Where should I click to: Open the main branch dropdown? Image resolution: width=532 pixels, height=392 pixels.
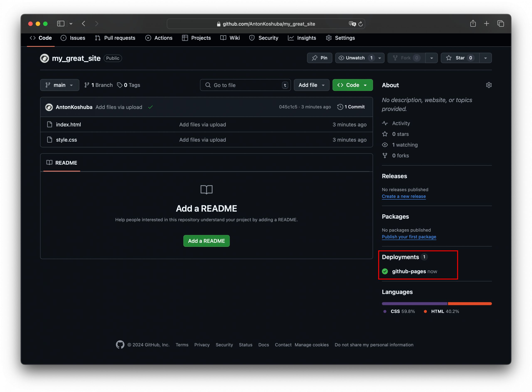[x=59, y=85]
